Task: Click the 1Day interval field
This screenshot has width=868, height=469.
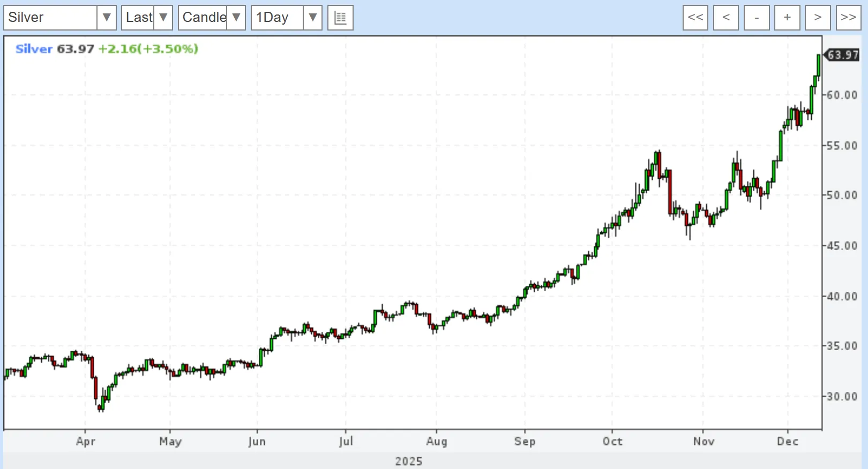Action: [277, 18]
